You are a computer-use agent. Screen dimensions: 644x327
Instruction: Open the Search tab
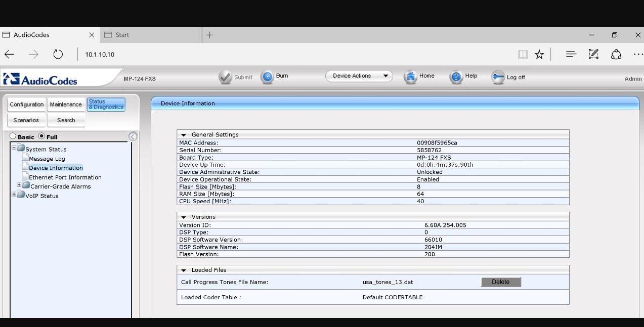pyautogui.click(x=66, y=120)
